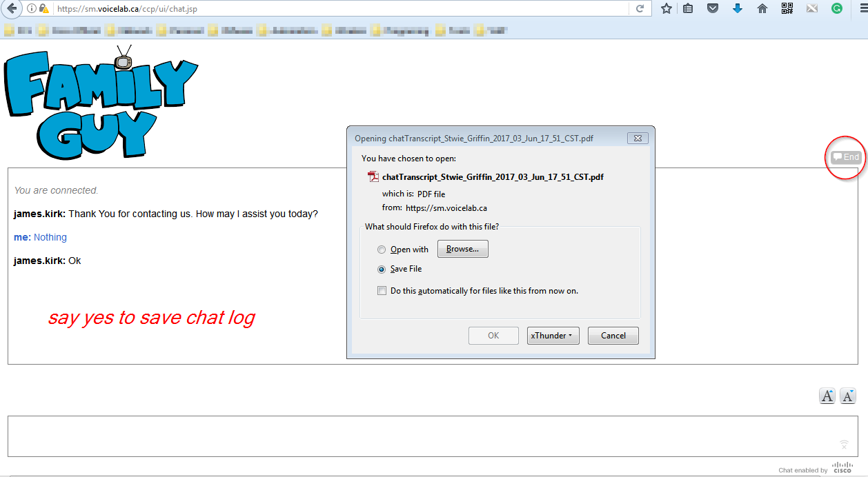The width and height of the screenshot is (868, 477).
Task: Click the chatTranscript PDF file name
Action: point(493,177)
